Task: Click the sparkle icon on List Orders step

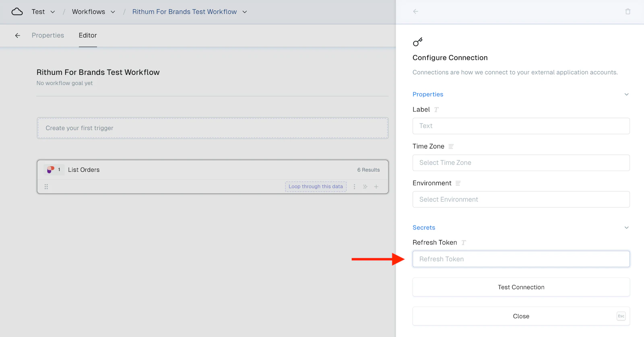Action: pos(365,187)
